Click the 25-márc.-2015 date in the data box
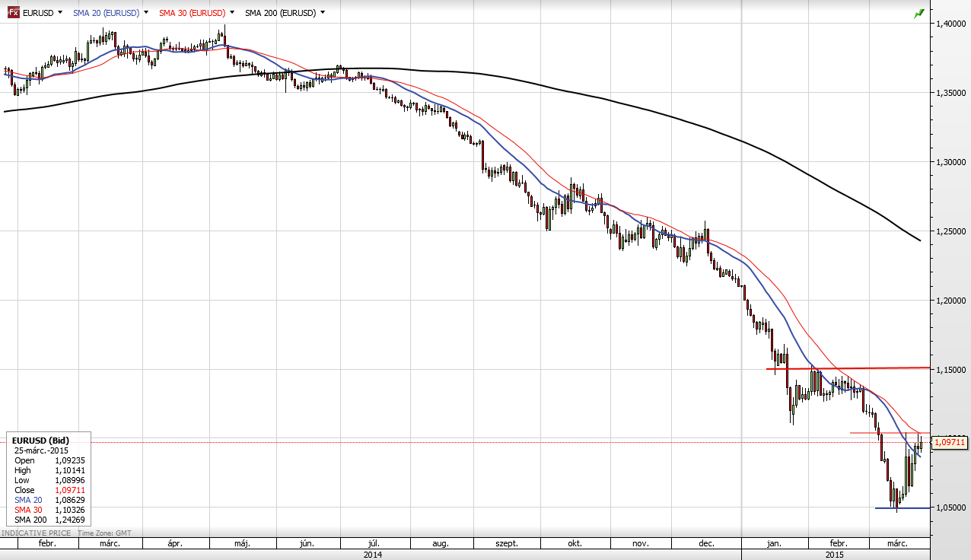 pos(41,450)
